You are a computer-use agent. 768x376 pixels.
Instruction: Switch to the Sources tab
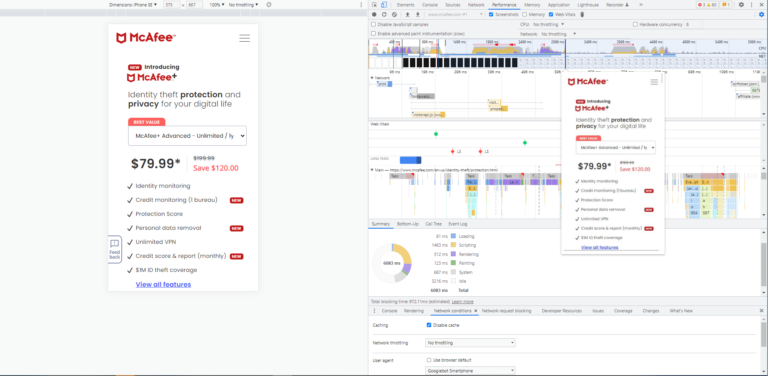click(x=453, y=4)
